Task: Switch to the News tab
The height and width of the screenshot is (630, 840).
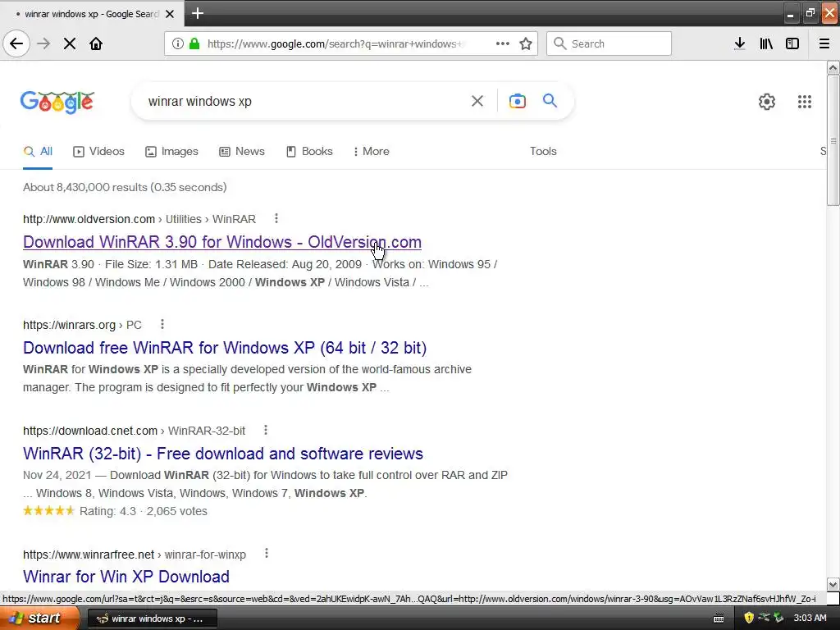Action: [242, 152]
